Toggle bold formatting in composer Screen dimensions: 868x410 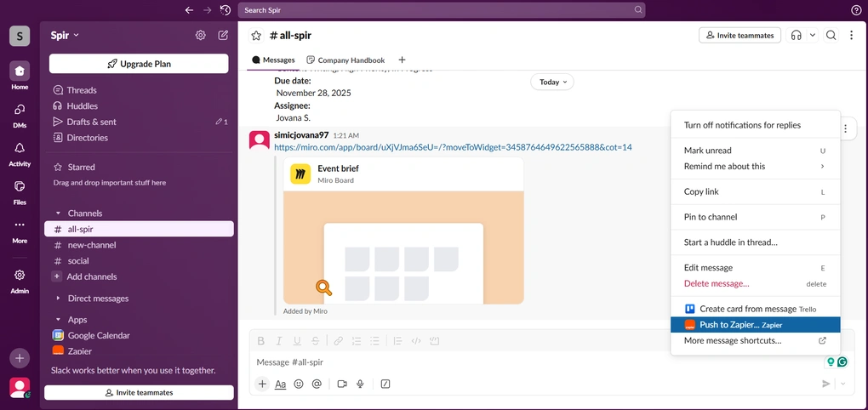(261, 341)
